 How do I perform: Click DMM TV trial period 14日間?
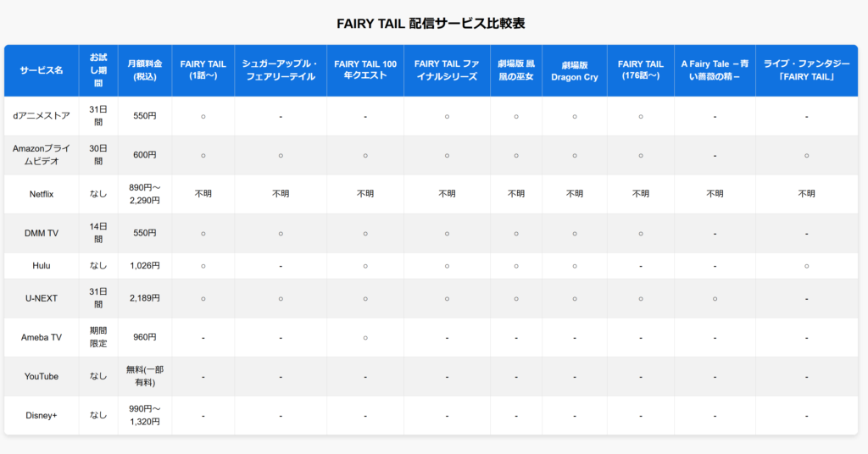point(98,234)
